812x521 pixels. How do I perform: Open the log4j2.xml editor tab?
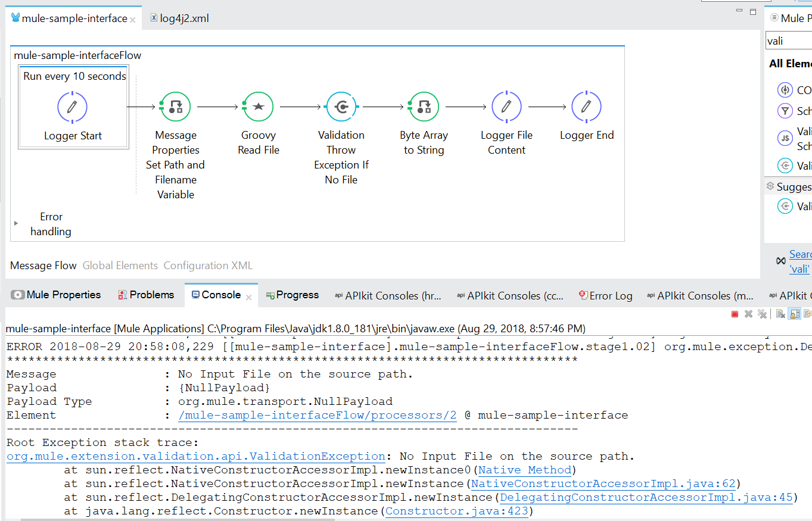coord(183,18)
